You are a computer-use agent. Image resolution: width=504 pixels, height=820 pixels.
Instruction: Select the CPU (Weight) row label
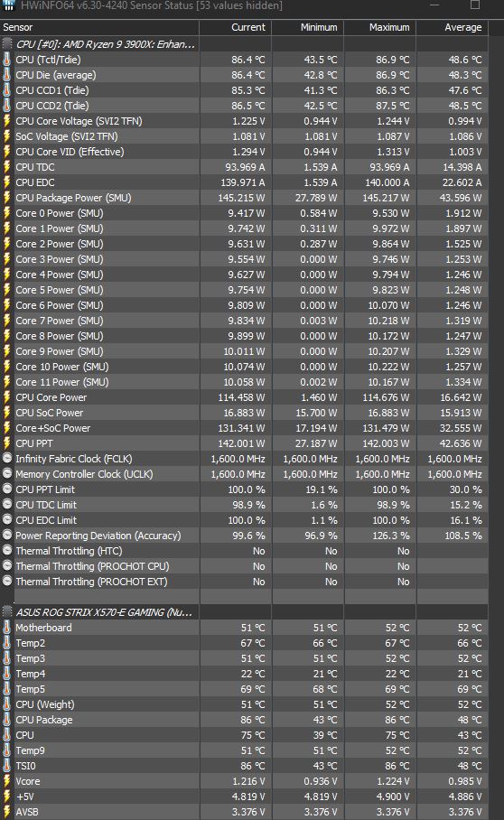pyautogui.click(x=45, y=704)
